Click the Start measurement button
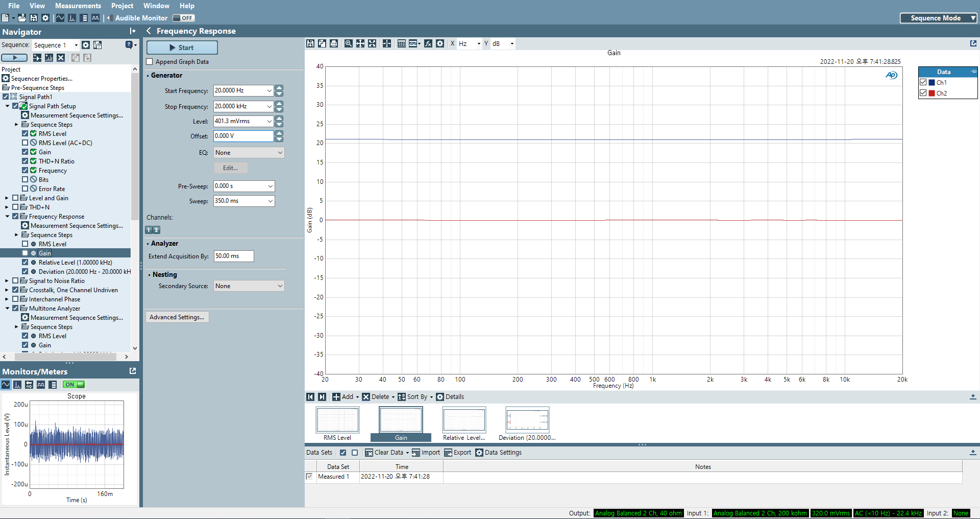The width and height of the screenshot is (980, 519). click(182, 48)
